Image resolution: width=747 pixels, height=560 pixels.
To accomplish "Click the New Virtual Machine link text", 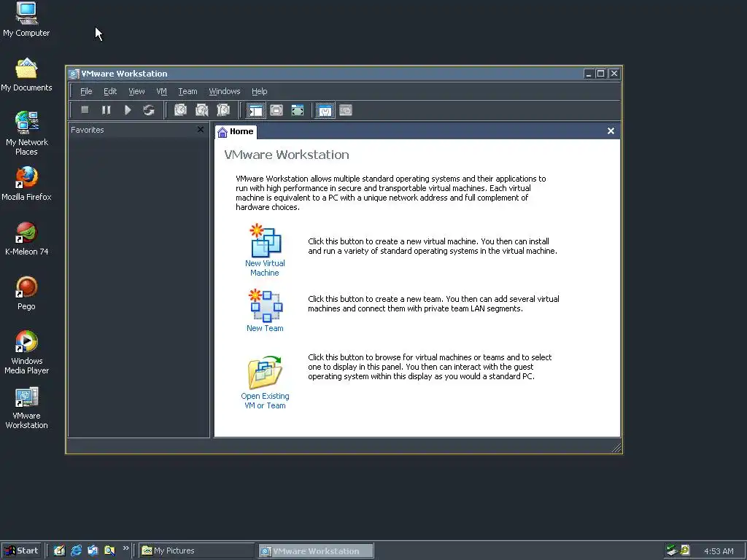I will (265, 268).
